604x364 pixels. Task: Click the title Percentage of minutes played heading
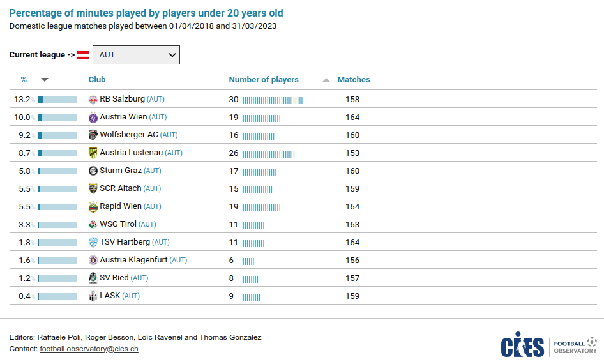(x=146, y=13)
